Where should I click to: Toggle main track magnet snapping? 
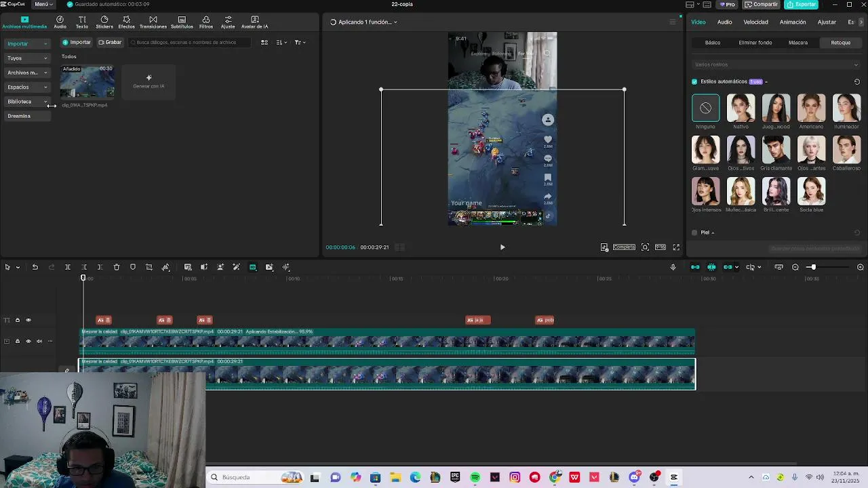695,267
